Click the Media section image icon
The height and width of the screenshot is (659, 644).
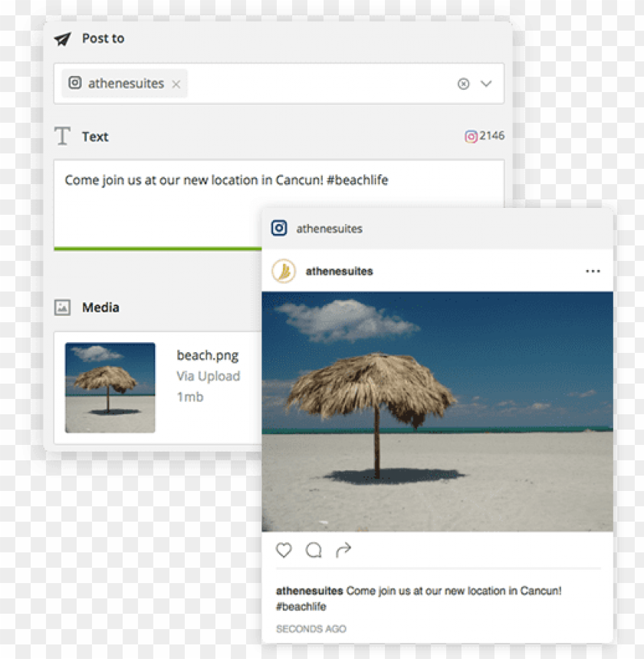[x=63, y=308]
